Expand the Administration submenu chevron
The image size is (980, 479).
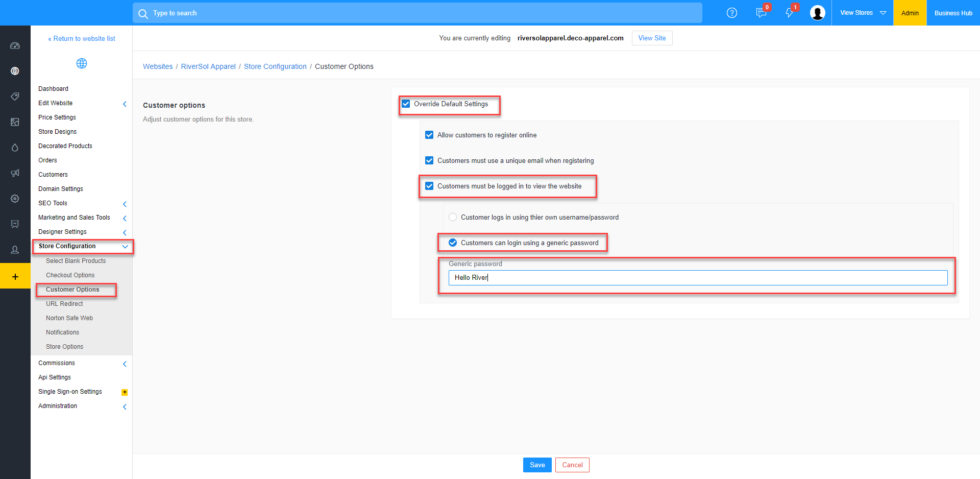pyautogui.click(x=125, y=406)
